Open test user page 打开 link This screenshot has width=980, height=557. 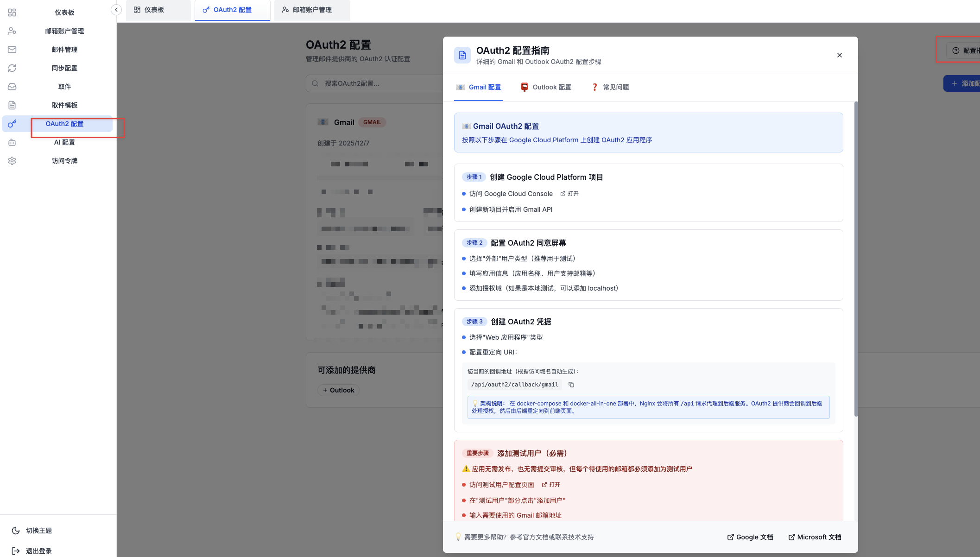[551, 485]
